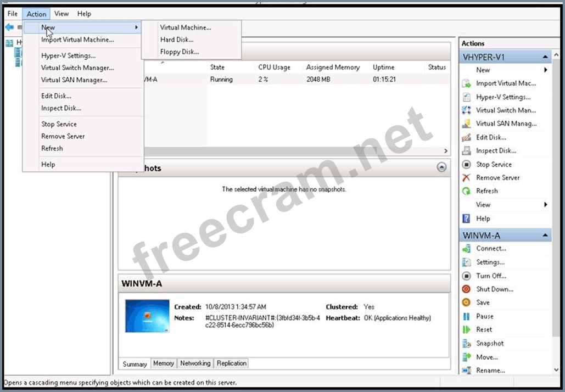Collapse the WINVM-A actions section
The height and width of the screenshot is (392, 565).
pyautogui.click(x=545, y=236)
